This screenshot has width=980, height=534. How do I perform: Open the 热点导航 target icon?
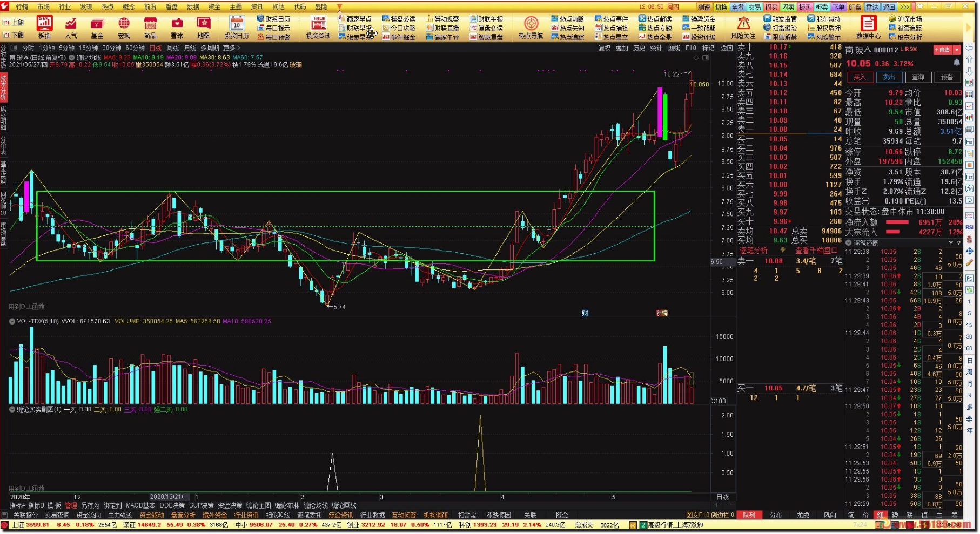(x=531, y=27)
